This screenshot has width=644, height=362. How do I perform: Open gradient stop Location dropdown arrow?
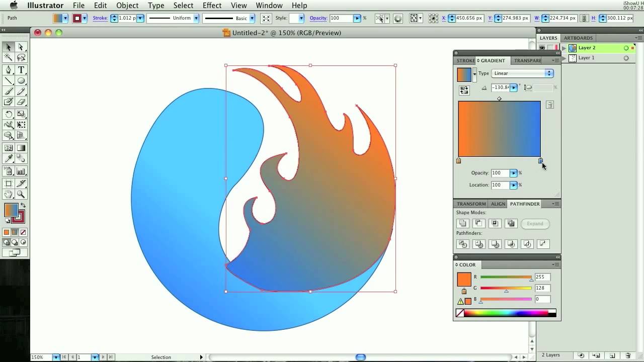click(514, 185)
